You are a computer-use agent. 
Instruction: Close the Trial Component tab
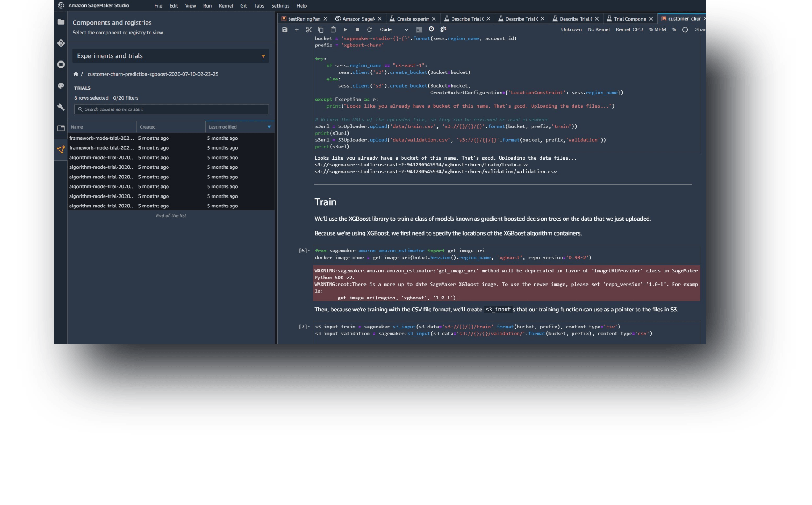[651, 19]
